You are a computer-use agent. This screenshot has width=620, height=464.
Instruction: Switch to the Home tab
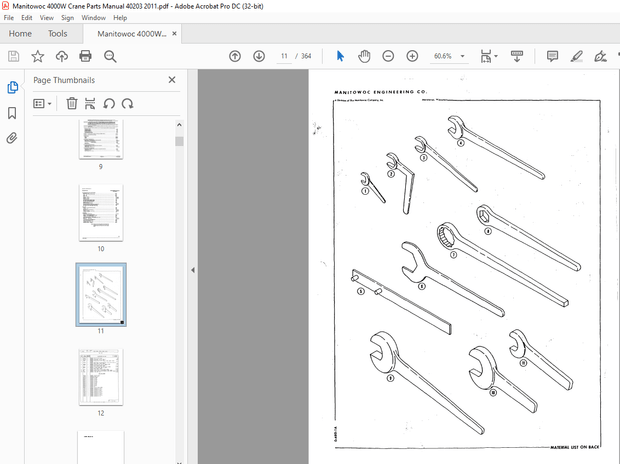tap(20, 34)
